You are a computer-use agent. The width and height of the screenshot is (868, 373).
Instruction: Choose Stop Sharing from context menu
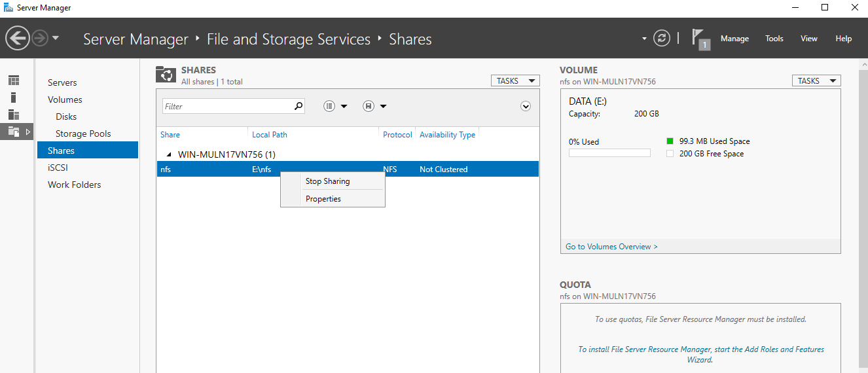pyautogui.click(x=327, y=181)
